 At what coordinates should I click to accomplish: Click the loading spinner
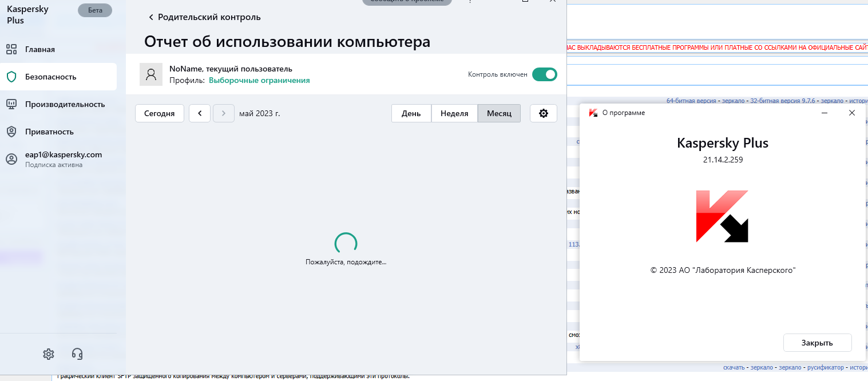pyautogui.click(x=346, y=244)
